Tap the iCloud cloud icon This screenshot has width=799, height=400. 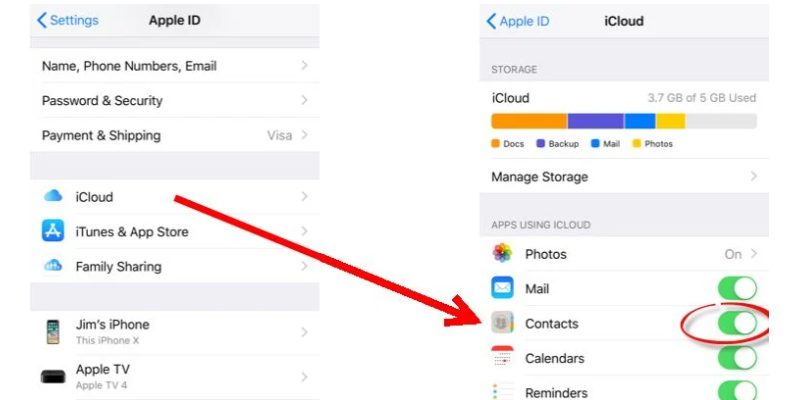[53, 196]
